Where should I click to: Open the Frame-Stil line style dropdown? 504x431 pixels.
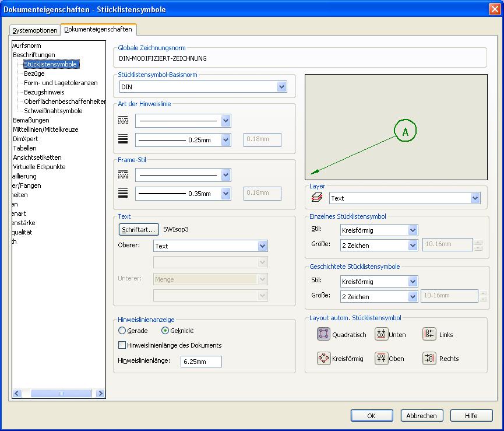[x=225, y=175]
